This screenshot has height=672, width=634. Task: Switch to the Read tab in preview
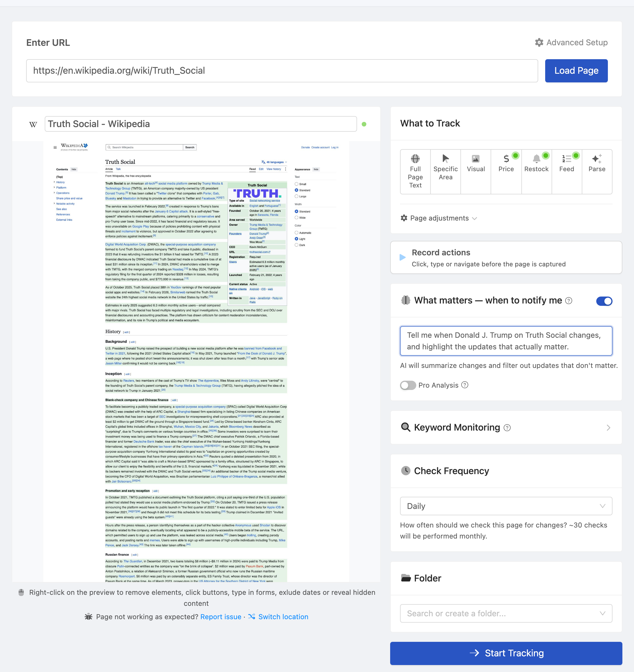coord(253,169)
